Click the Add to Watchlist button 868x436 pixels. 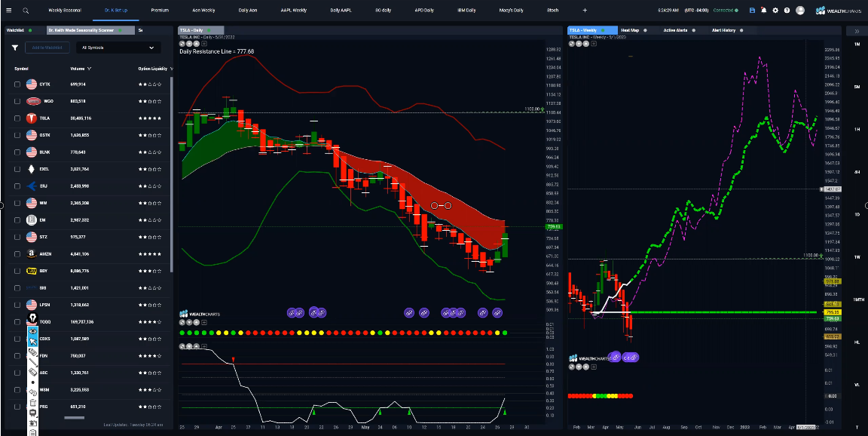pyautogui.click(x=47, y=48)
